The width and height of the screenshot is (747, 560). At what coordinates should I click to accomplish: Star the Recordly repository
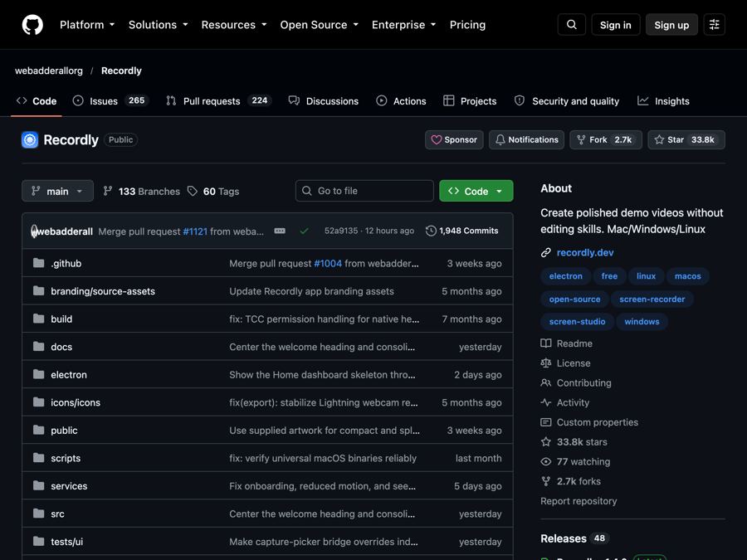click(686, 140)
